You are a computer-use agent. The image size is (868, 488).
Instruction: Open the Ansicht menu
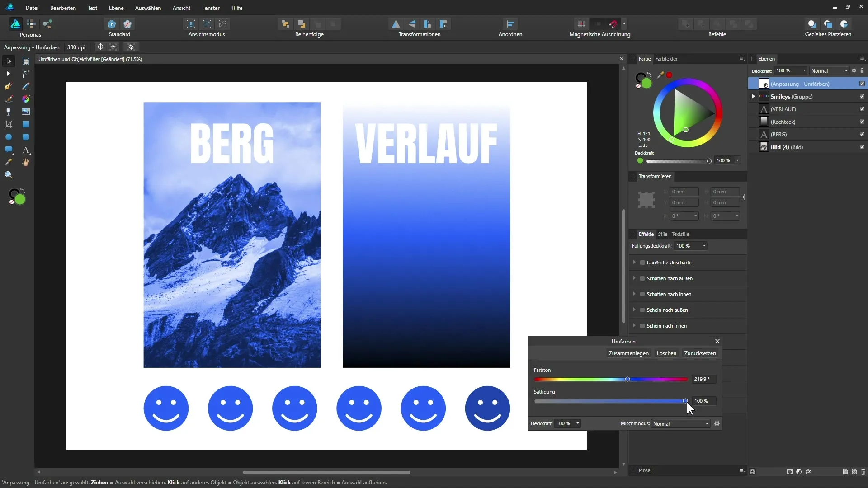181,8
